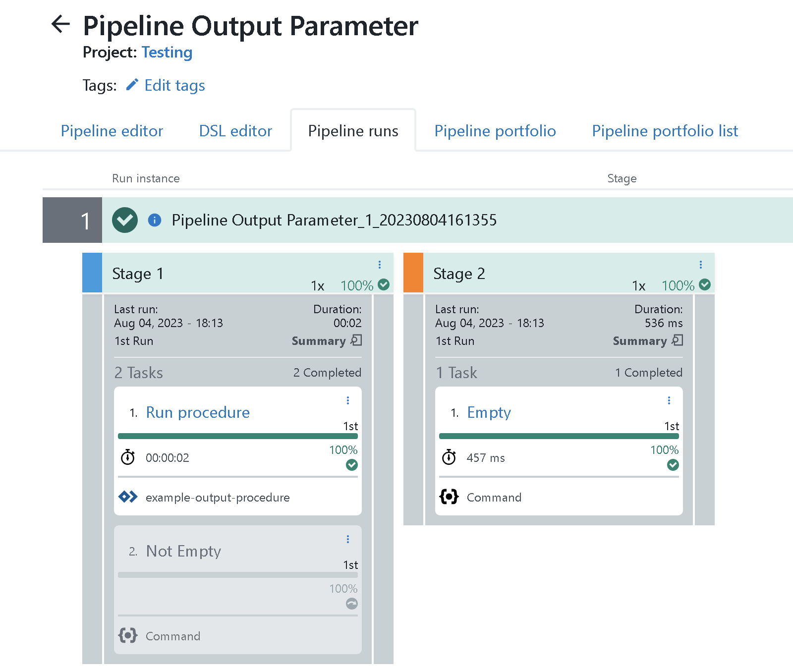This screenshot has height=672, width=793.
Task: Open Not Empty task three-dot menu
Action: [x=348, y=539]
